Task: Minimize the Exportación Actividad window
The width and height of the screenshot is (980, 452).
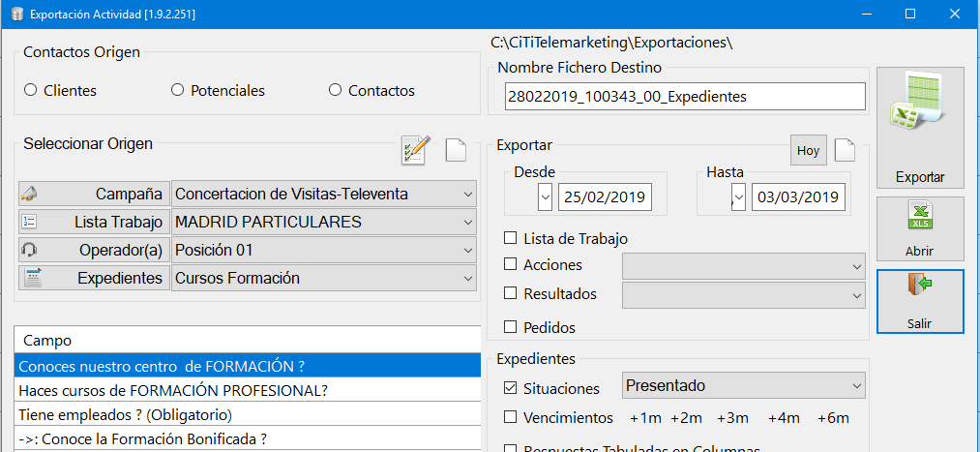Action: click(867, 14)
